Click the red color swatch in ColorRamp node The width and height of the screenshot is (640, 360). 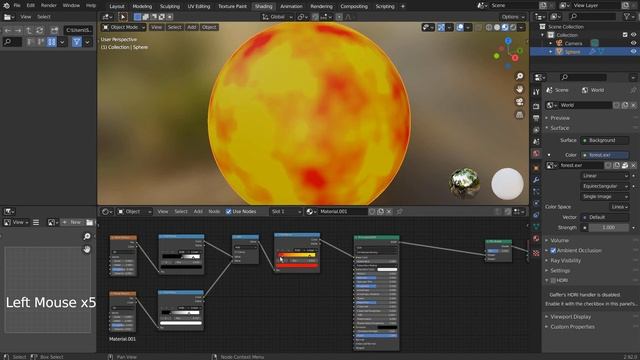click(297, 266)
